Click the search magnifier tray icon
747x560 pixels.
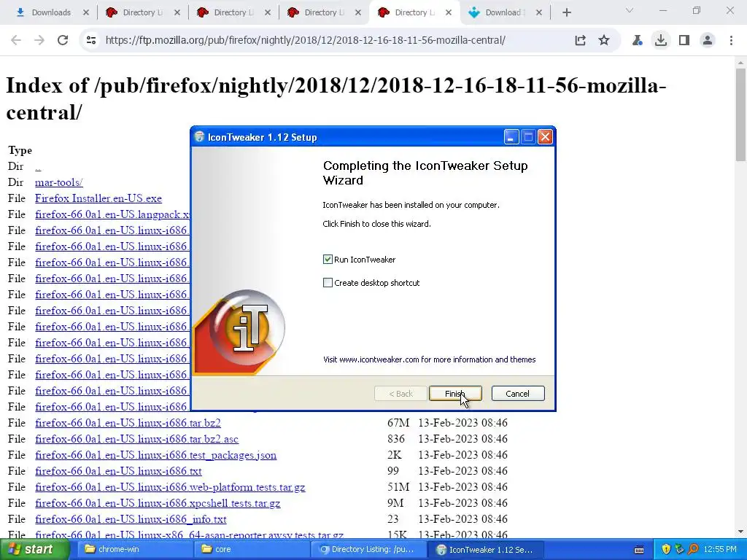pyautogui.click(x=693, y=550)
